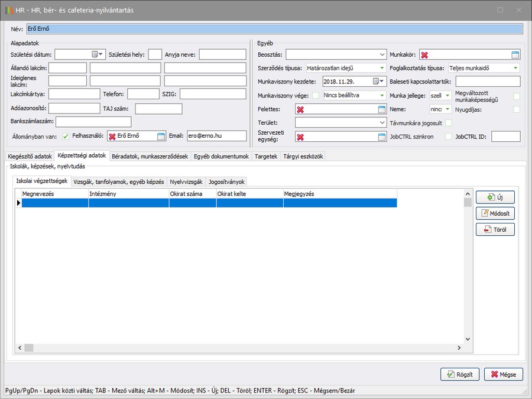Click the red X icon in Szervezeti egység field

300,137
